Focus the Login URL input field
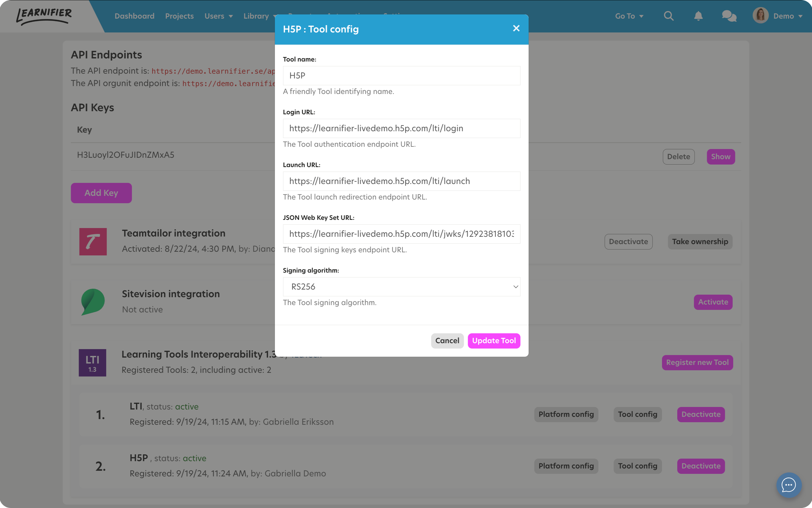This screenshot has width=812, height=508. click(401, 128)
